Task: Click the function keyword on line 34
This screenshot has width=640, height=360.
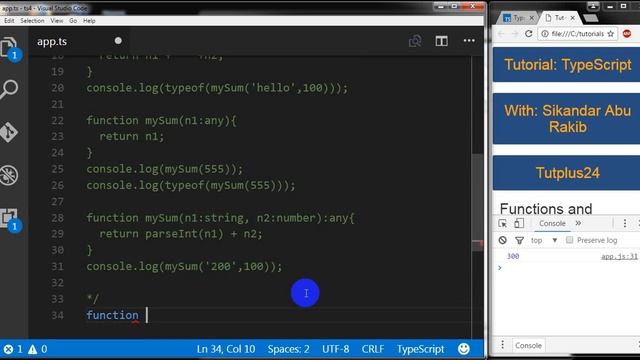Action: 112,315
